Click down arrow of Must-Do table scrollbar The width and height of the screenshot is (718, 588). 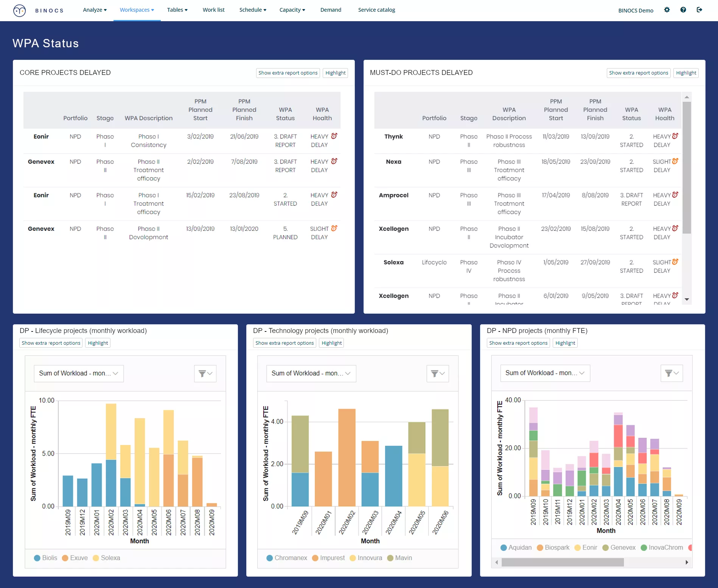(x=687, y=299)
